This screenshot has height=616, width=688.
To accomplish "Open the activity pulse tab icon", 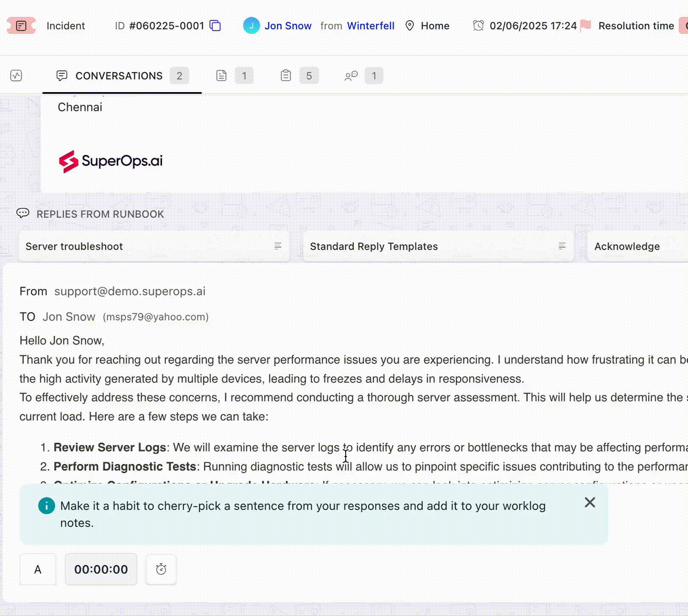I will [x=16, y=76].
